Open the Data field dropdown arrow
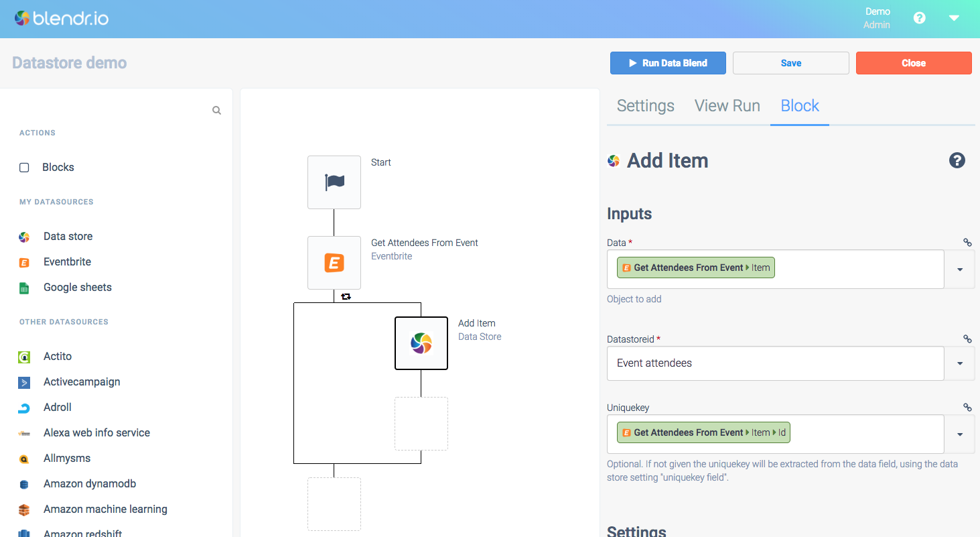 pos(960,270)
